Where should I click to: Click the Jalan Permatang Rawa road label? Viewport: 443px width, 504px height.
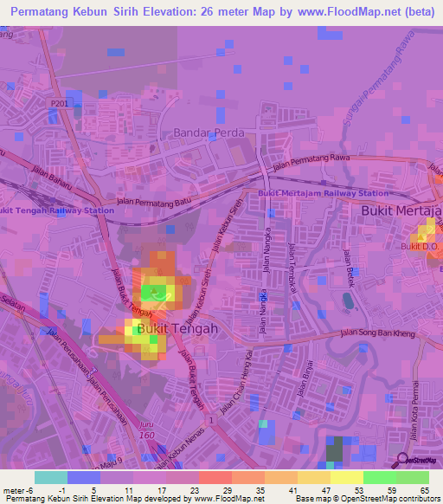(311, 162)
